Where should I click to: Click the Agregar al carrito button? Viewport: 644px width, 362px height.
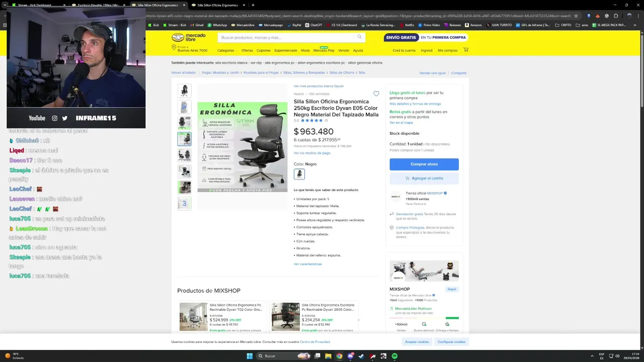pos(424,178)
